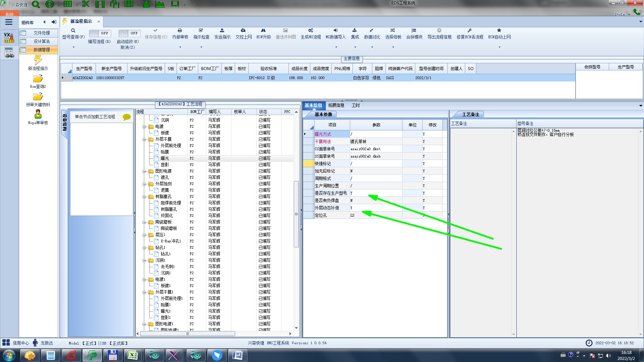Click the 型号查询 search icon
Screen dimensions: 644x362
tap(73, 31)
